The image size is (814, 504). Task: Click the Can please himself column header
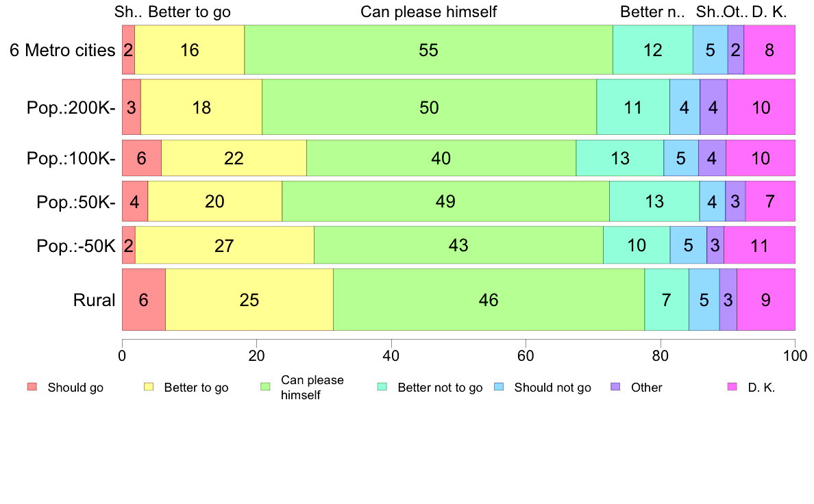[x=428, y=12]
